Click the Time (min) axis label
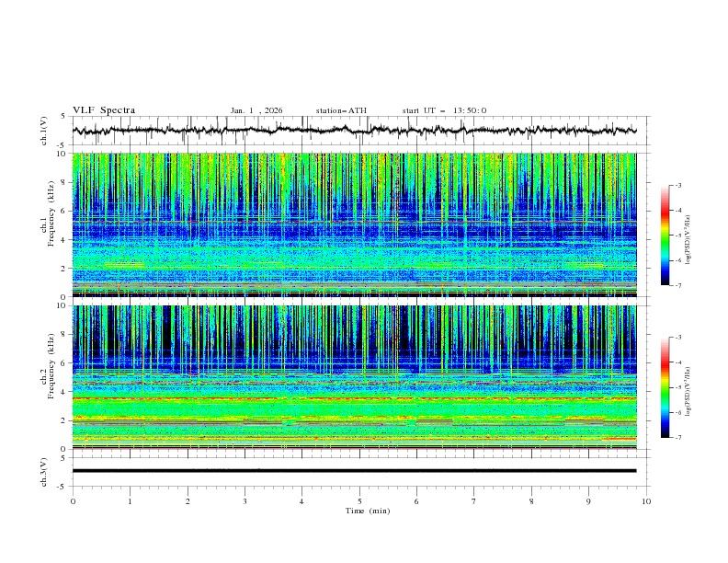Image resolution: width=728 pixels, height=563 pixels. [x=368, y=511]
